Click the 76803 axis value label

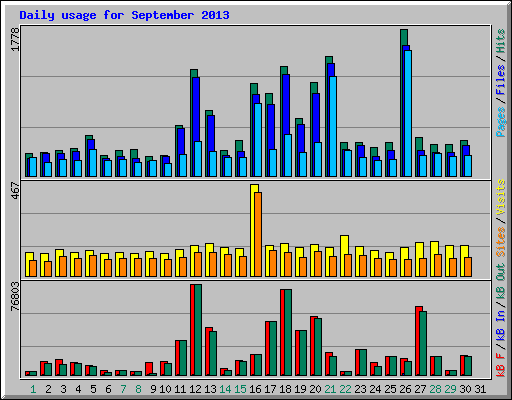[16, 296]
